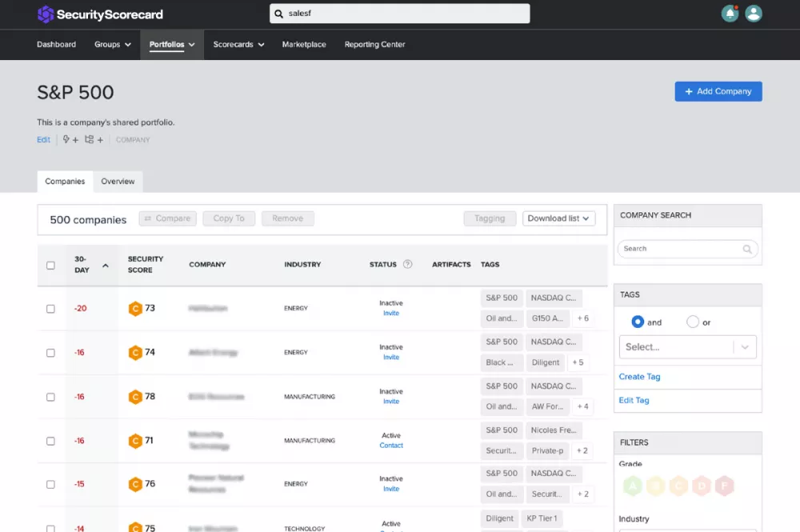The image size is (800, 532).
Task: Click the Industry column header
Action: click(x=302, y=265)
